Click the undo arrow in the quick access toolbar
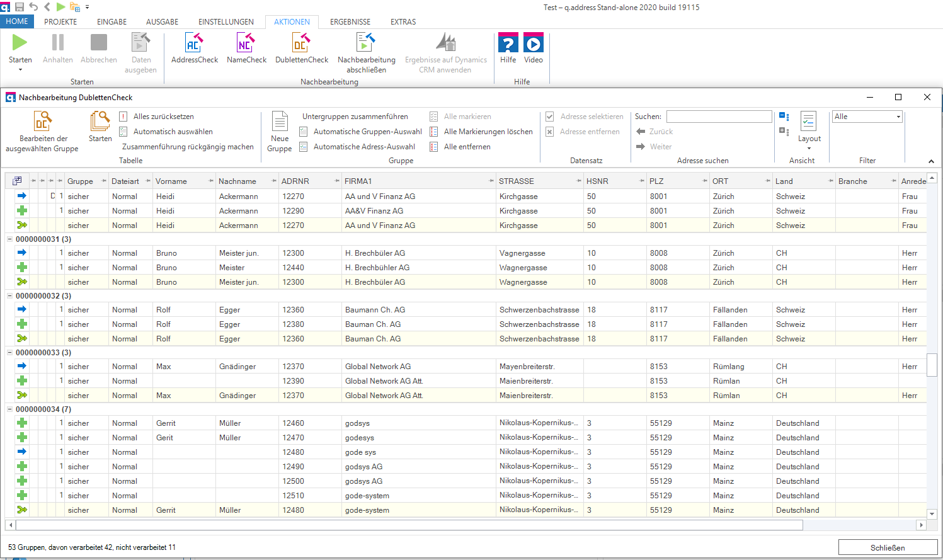The width and height of the screenshot is (943, 560). [x=33, y=7]
